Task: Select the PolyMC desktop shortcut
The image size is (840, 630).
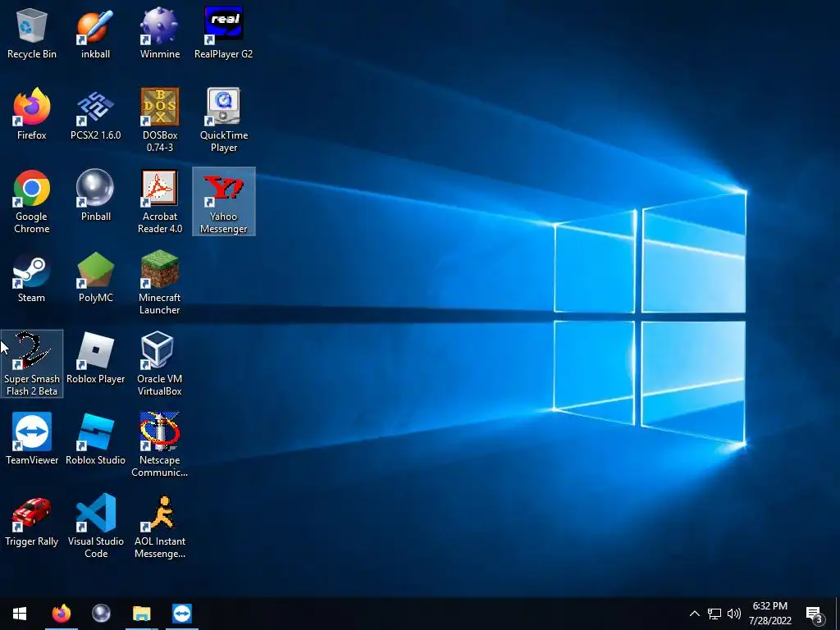Action: [x=95, y=277]
